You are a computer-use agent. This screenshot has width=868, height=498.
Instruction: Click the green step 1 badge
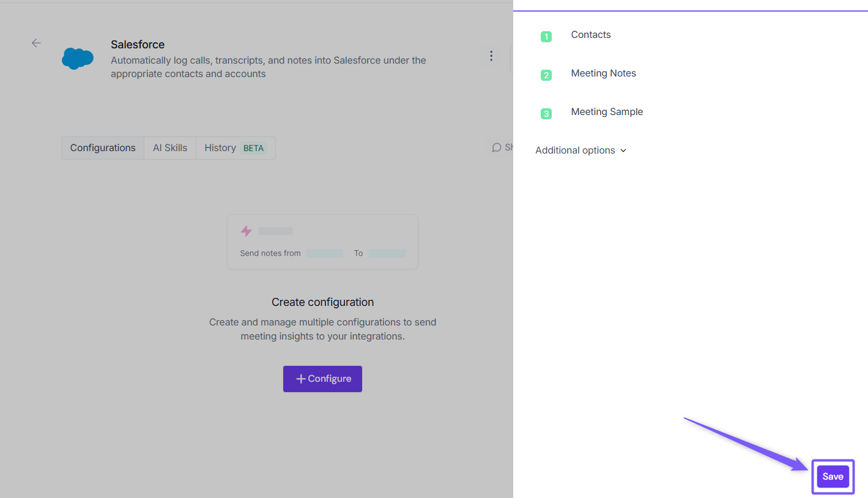pyautogui.click(x=546, y=37)
